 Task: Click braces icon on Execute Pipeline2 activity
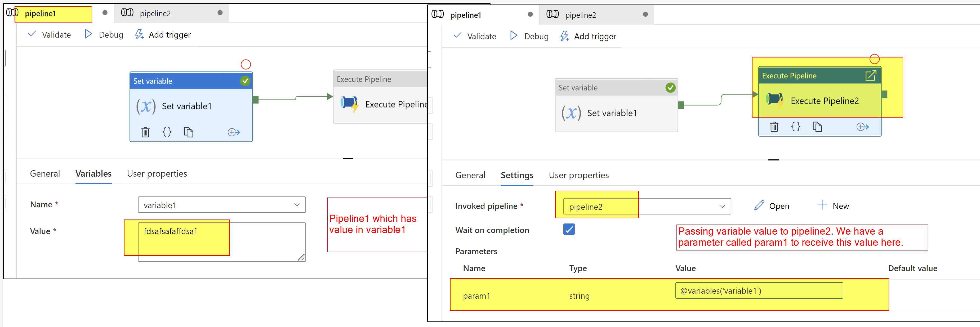tap(795, 127)
